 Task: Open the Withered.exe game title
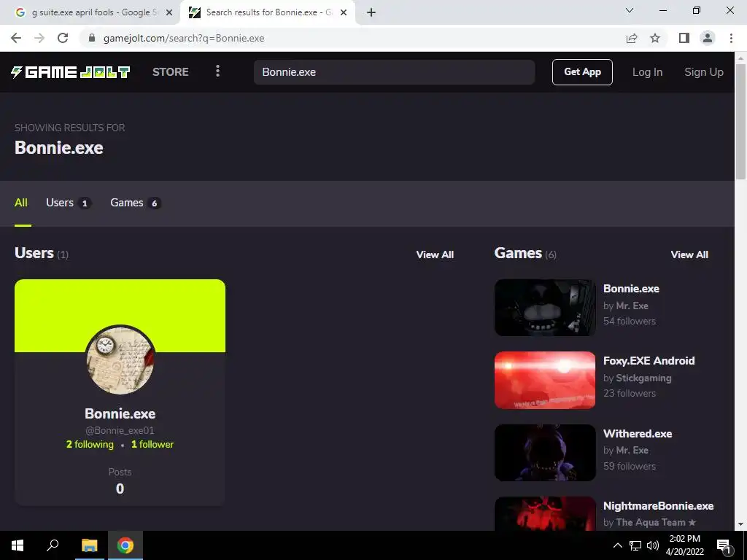pos(638,434)
